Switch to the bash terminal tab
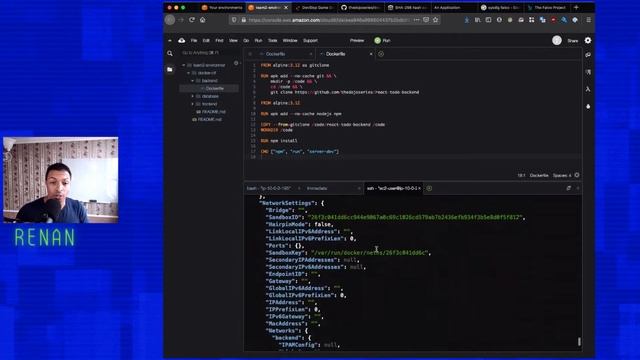 coord(271,188)
